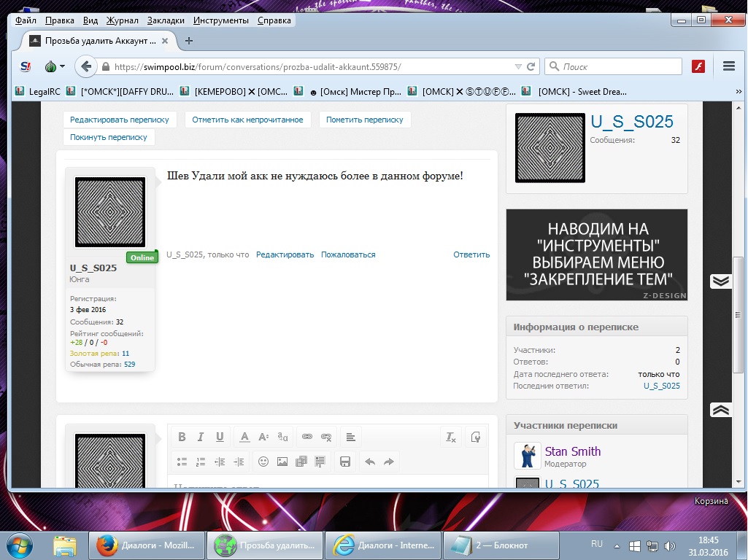Insert media via film icon
Viewport: 748px width, 560px height.
[x=301, y=462]
